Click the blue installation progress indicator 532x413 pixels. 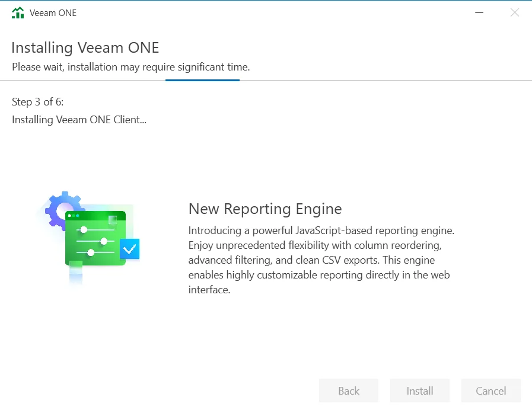(x=202, y=80)
